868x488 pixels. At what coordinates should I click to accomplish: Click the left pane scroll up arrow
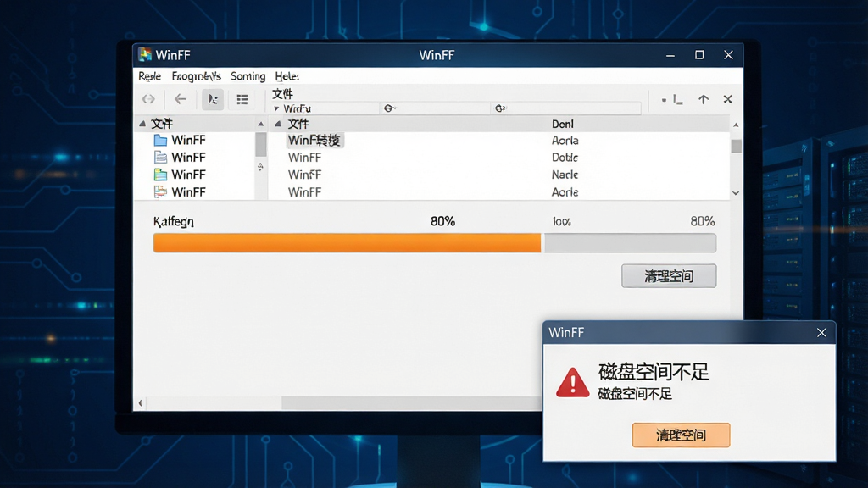[x=261, y=124]
